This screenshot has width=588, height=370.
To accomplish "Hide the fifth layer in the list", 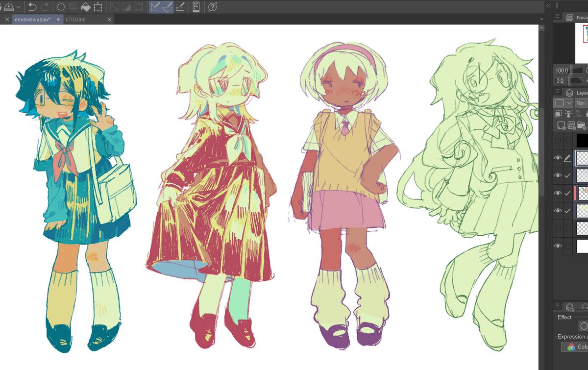I will tap(558, 211).
